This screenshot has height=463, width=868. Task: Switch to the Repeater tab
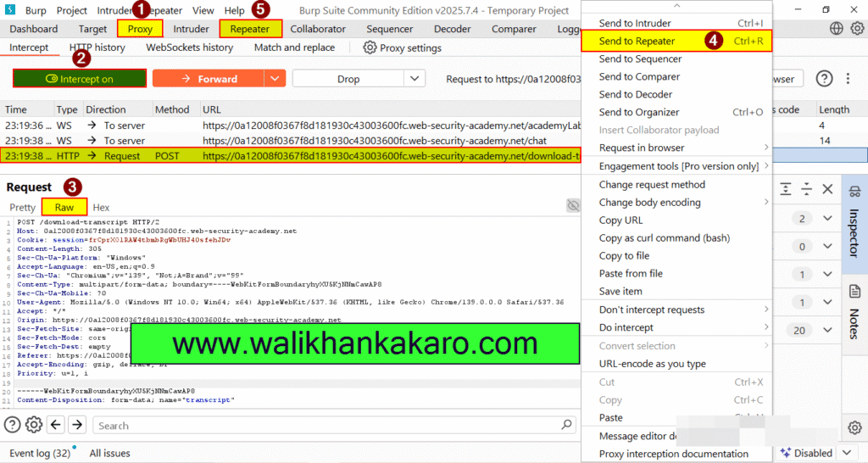tap(250, 29)
